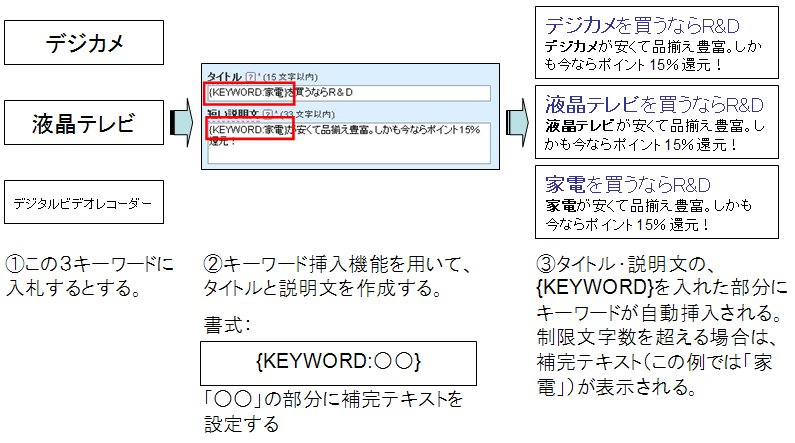795x443 pixels.
Task: Click the 短い説明文 description text area
Action: coord(349,143)
